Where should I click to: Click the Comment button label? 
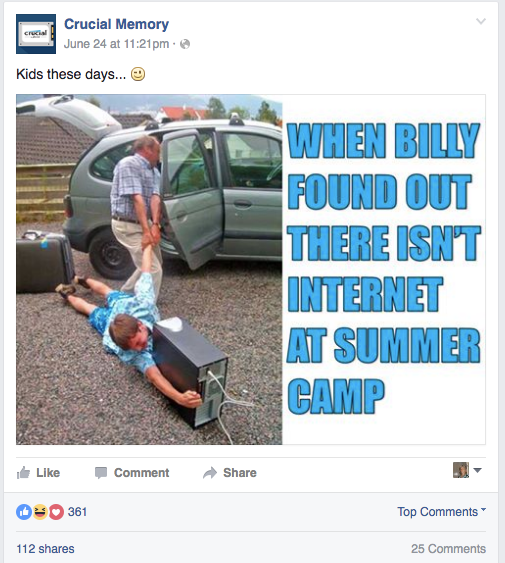tap(142, 473)
